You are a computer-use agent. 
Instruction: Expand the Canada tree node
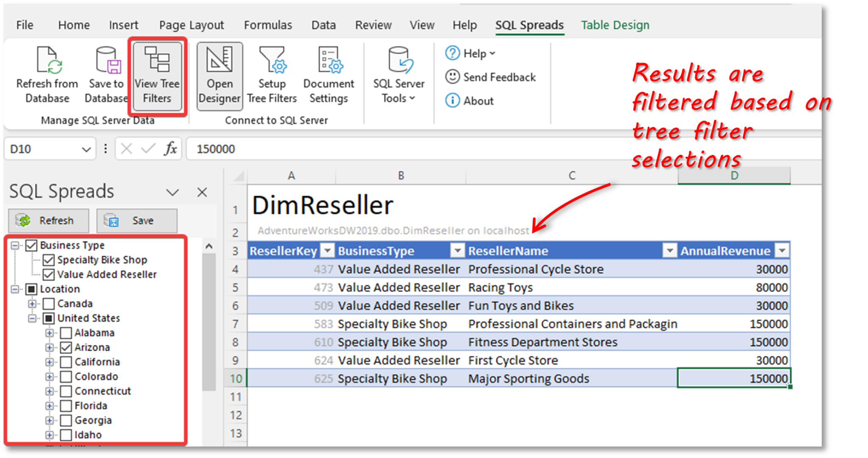tap(32, 304)
